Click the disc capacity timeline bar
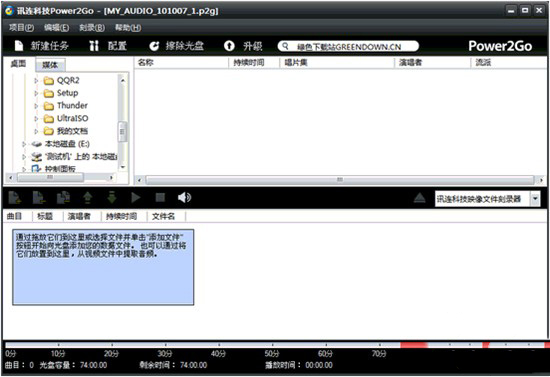Image resolution: width=550 pixels, height=377 pixels. [x=276, y=345]
